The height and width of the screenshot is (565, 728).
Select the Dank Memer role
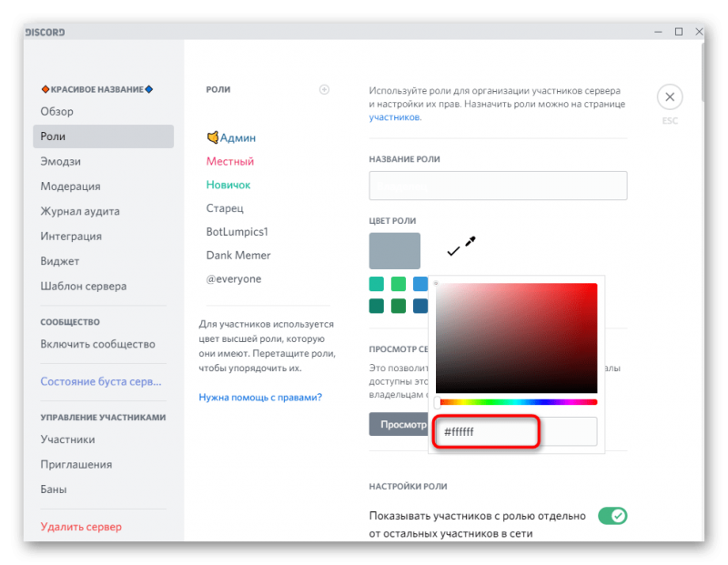238,256
